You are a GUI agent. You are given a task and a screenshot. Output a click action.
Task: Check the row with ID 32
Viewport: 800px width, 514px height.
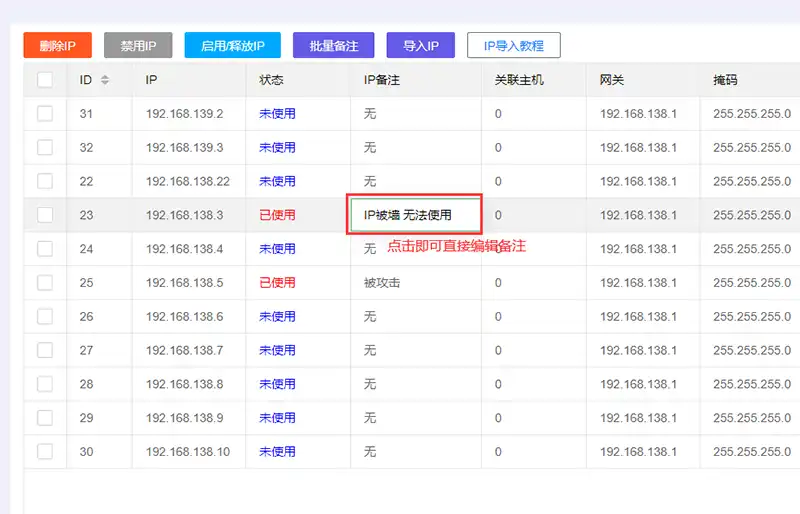pos(45,147)
